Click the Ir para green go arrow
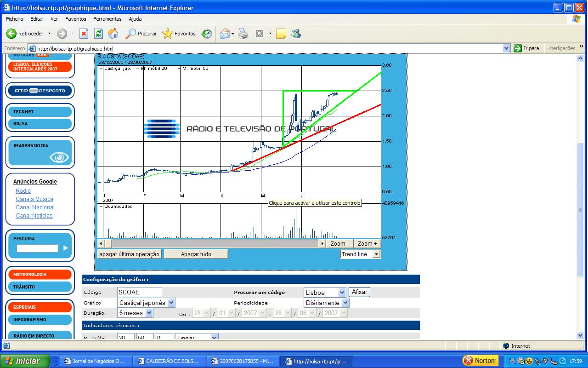Image resolution: width=588 pixels, height=368 pixels. (518, 48)
